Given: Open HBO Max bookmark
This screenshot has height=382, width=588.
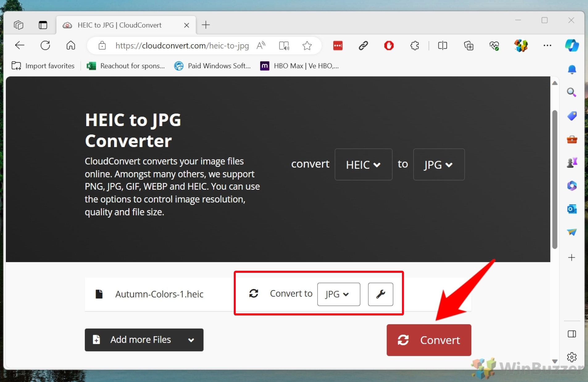Looking at the screenshot, I should (x=299, y=66).
